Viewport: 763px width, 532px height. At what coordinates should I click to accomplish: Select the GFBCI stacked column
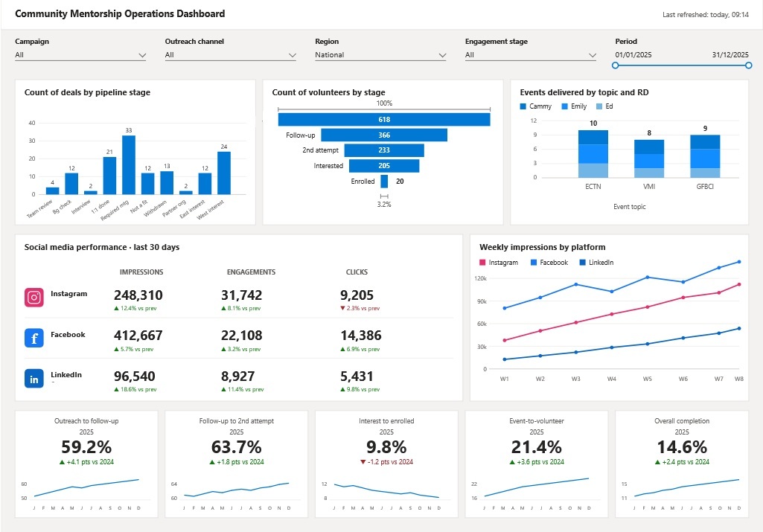tap(705, 156)
